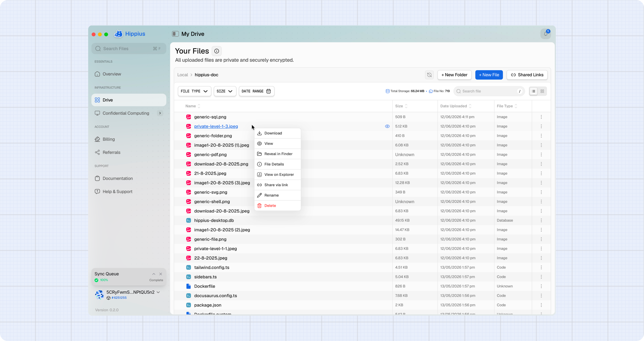Choose Download from the context menu
The width and height of the screenshot is (644, 341).
(277, 133)
